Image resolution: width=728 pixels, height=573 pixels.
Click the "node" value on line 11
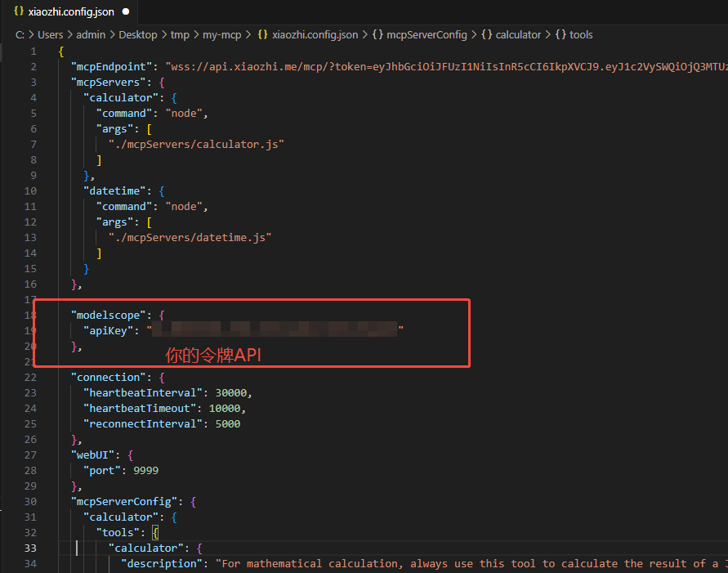[x=184, y=207]
